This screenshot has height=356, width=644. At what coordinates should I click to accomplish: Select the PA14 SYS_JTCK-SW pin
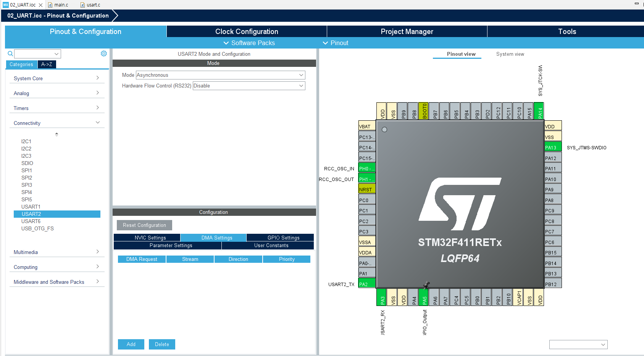pyautogui.click(x=539, y=111)
